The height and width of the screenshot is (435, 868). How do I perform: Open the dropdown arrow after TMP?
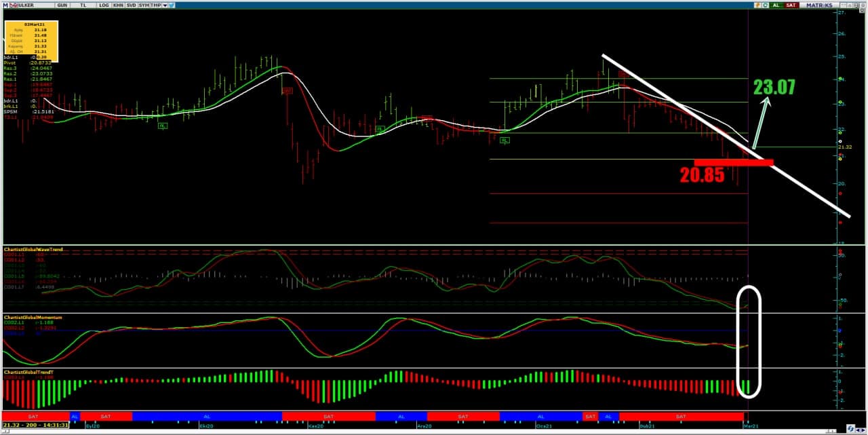pyautogui.click(x=164, y=5)
